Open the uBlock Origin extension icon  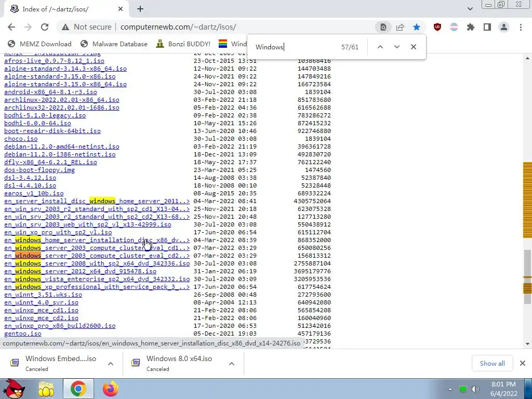tap(437, 27)
